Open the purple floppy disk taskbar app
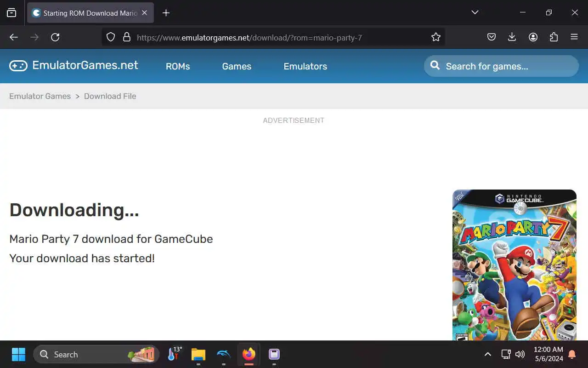 [274, 354]
